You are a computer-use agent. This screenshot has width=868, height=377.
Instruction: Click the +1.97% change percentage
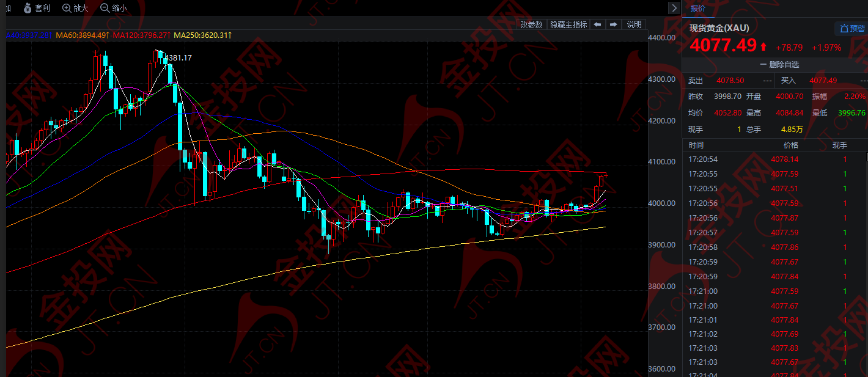click(826, 48)
